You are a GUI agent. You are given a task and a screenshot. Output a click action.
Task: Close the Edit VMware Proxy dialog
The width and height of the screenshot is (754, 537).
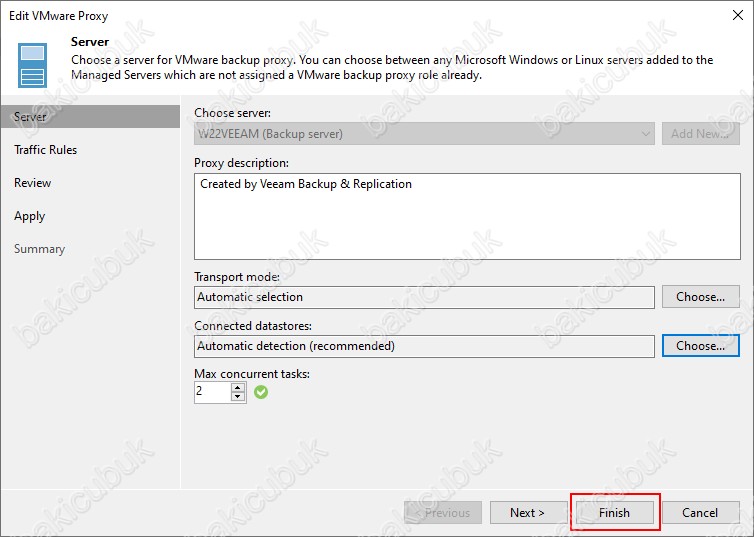pos(738,15)
